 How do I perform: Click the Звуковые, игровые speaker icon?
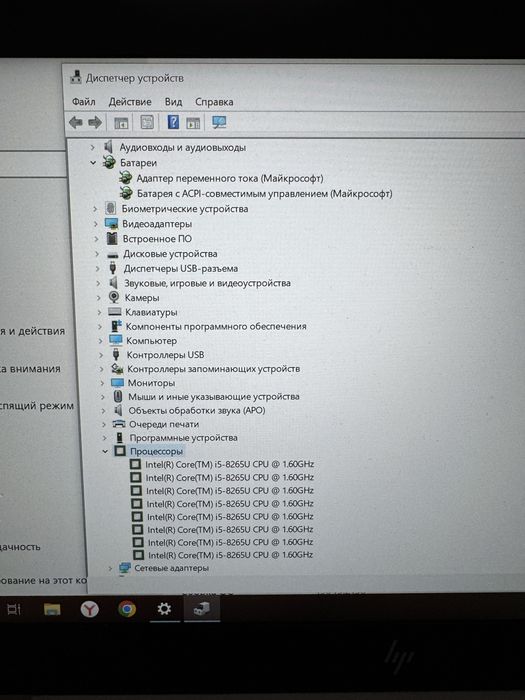tap(114, 283)
